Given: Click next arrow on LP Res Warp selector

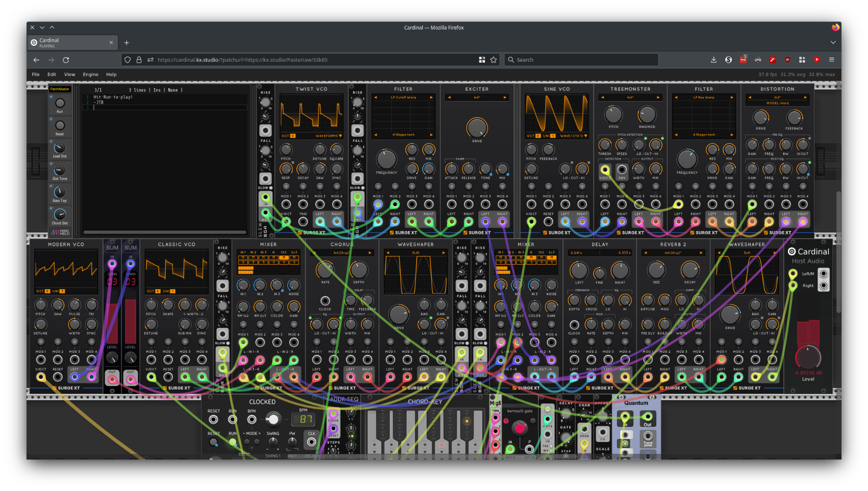Looking at the screenshot, I should [731, 97].
